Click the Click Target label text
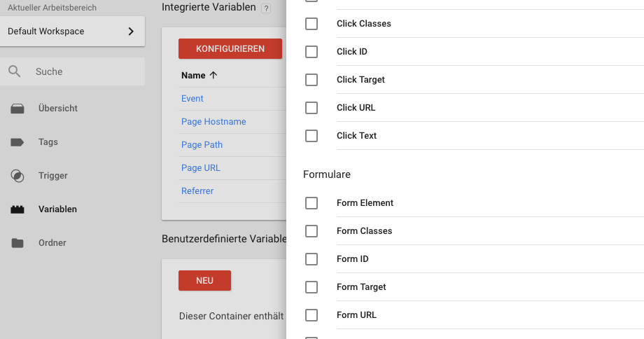Screen dimensions: 644x339 [360, 80]
